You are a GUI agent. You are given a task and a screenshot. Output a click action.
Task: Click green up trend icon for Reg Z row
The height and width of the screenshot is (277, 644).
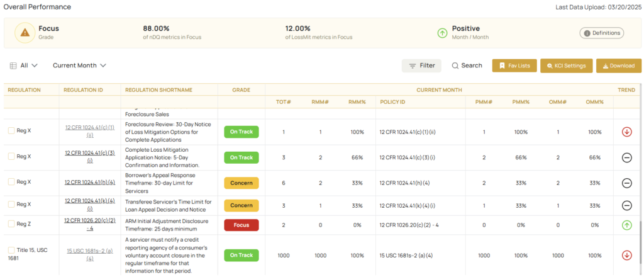[626, 224]
